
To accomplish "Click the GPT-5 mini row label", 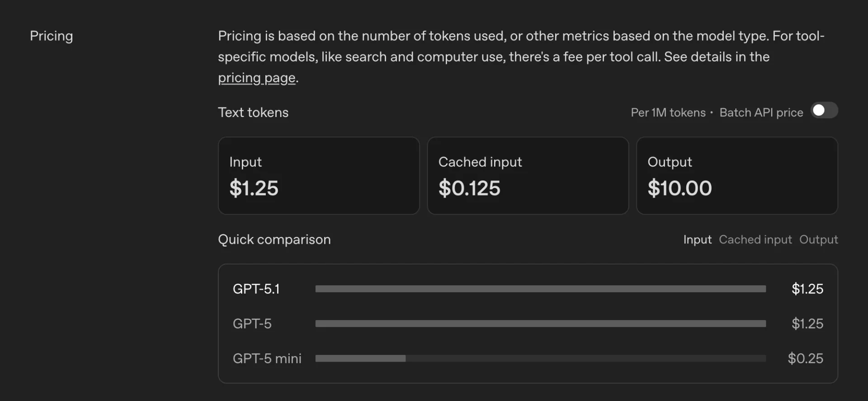I will tap(267, 358).
